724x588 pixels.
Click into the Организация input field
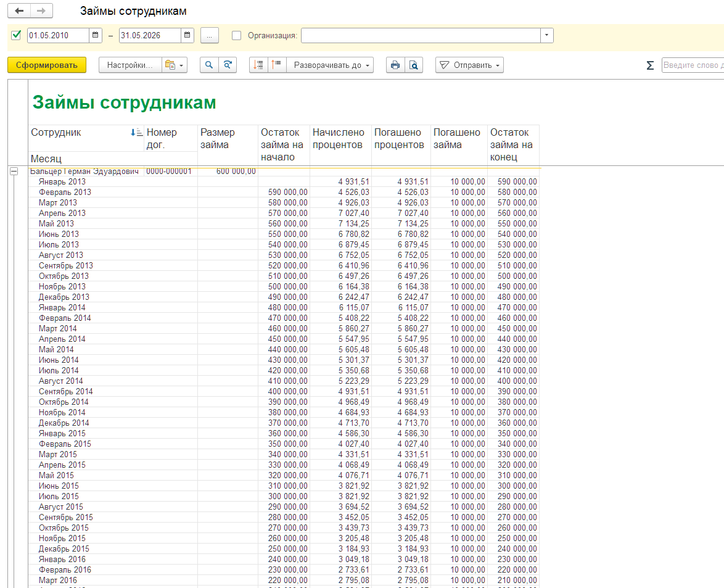click(421, 36)
